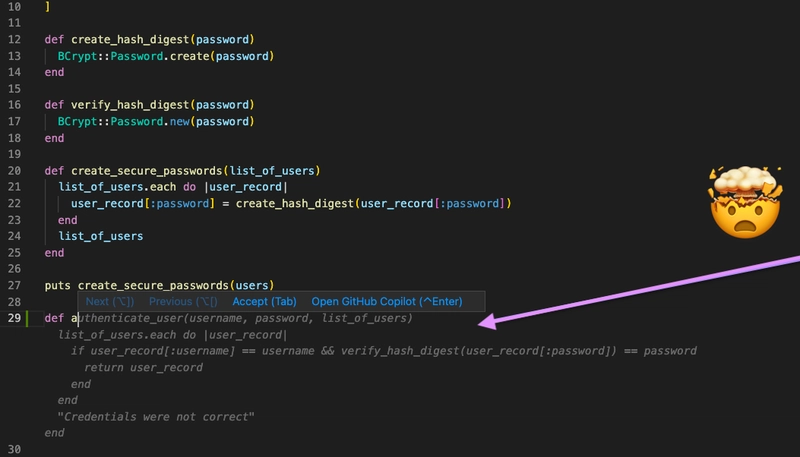The width and height of the screenshot is (800, 457).
Task: Click the BCrypt::Password.new call
Action: 156,121
